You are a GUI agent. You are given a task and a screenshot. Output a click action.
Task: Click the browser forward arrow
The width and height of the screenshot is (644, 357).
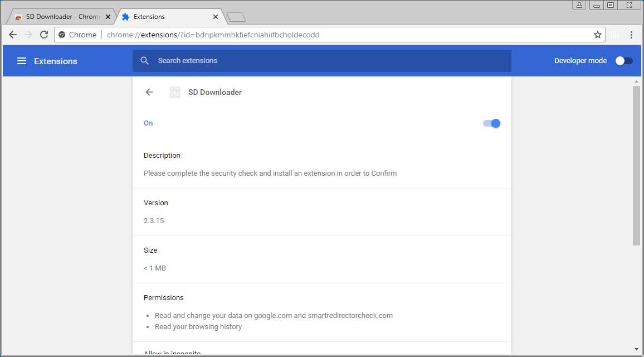point(28,35)
